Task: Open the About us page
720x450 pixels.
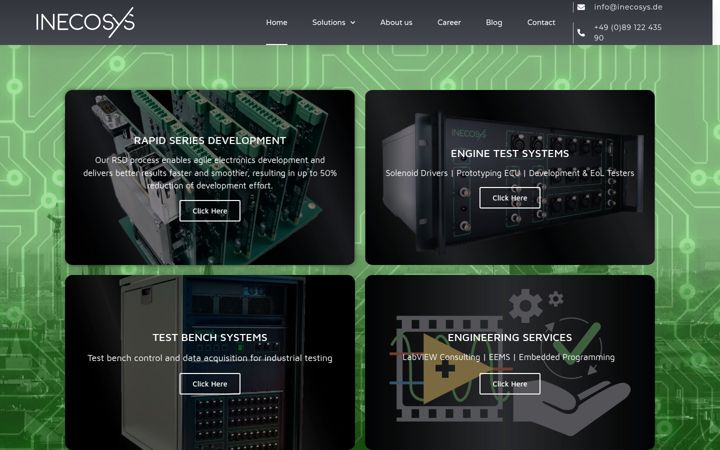Action: (x=396, y=22)
